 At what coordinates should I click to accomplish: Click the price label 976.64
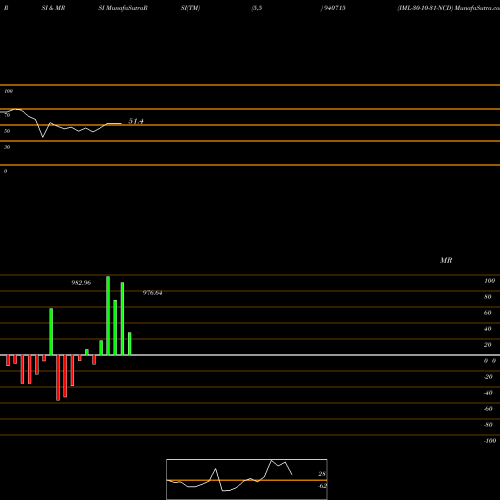point(152,293)
